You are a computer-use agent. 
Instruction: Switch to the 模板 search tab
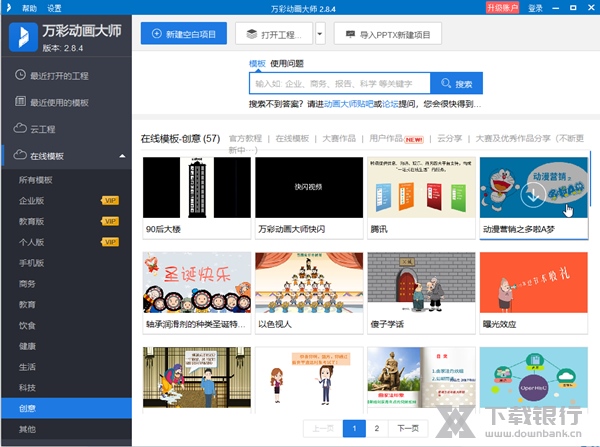pos(257,64)
